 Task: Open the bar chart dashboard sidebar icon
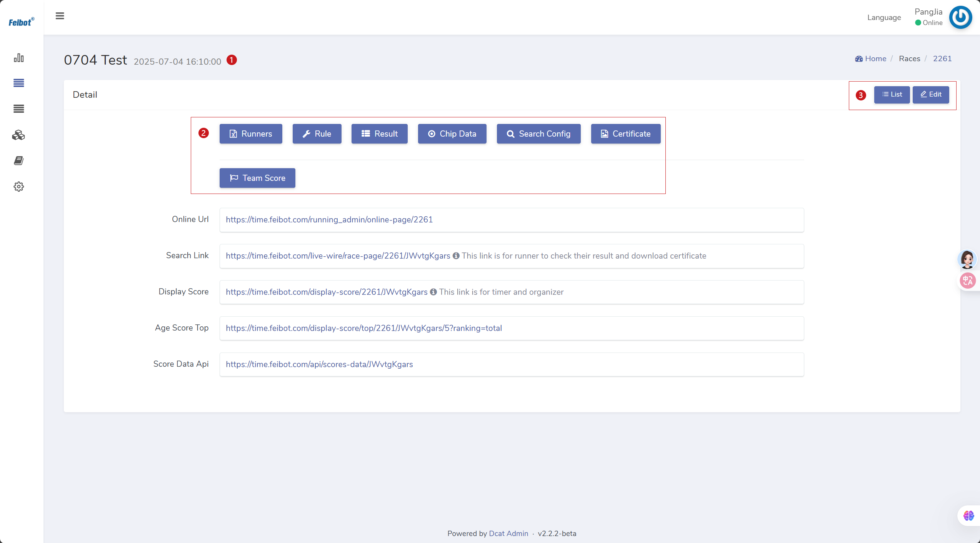[x=19, y=58]
